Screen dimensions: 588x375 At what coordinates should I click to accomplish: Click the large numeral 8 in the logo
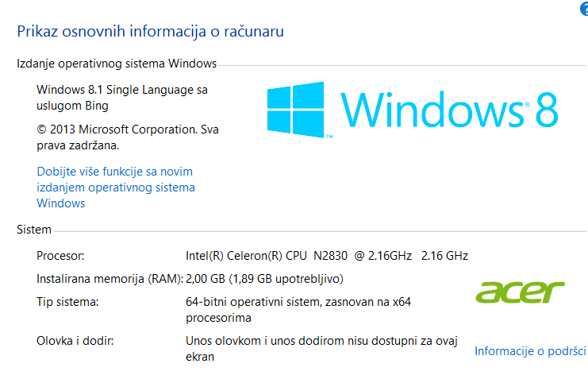point(546,110)
